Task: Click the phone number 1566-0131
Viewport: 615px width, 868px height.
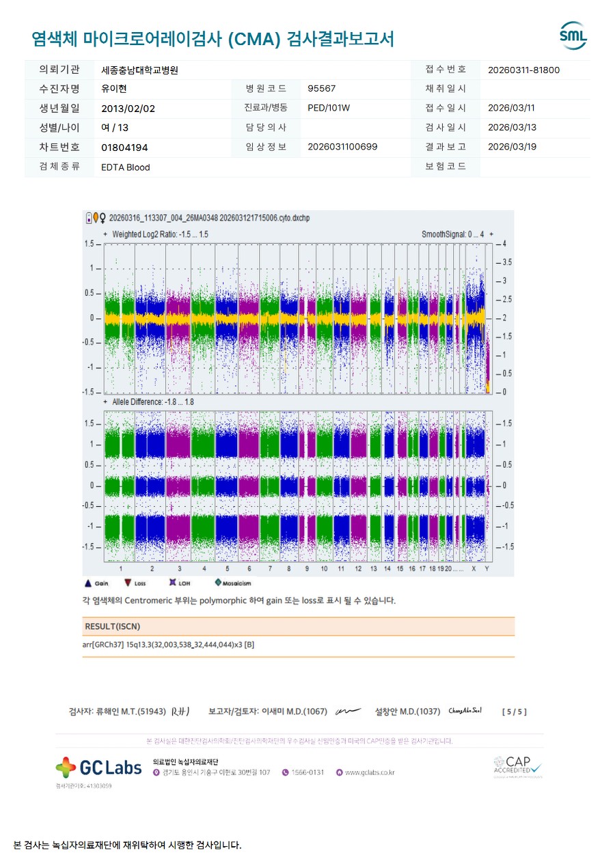Action: (x=307, y=772)
